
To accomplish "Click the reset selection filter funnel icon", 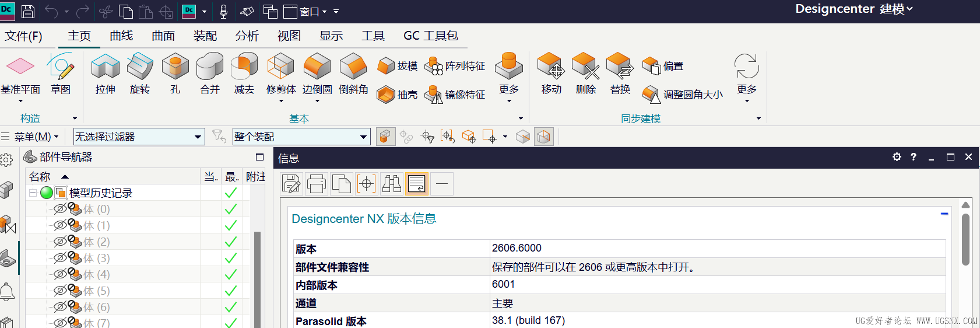I will (x=219, y=137).
